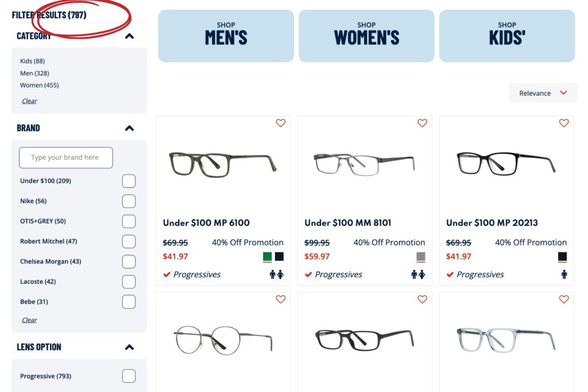Favorite the round metal frames in second row

tap(281, 299)
